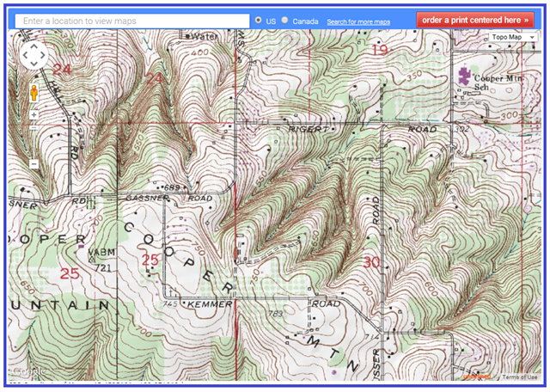
Task: Click the Search for more maps link
Action: click(x=358, y=21)
